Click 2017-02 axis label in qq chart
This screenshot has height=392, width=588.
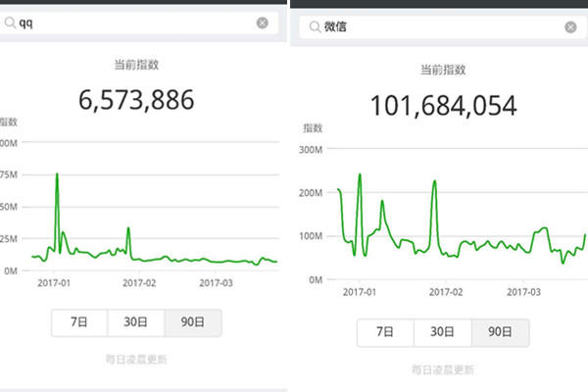[x=139, y=283]
